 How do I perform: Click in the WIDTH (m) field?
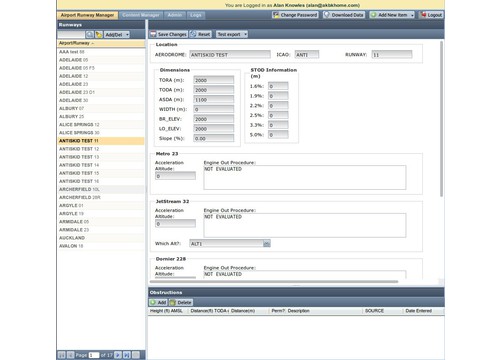click(214, 109)
